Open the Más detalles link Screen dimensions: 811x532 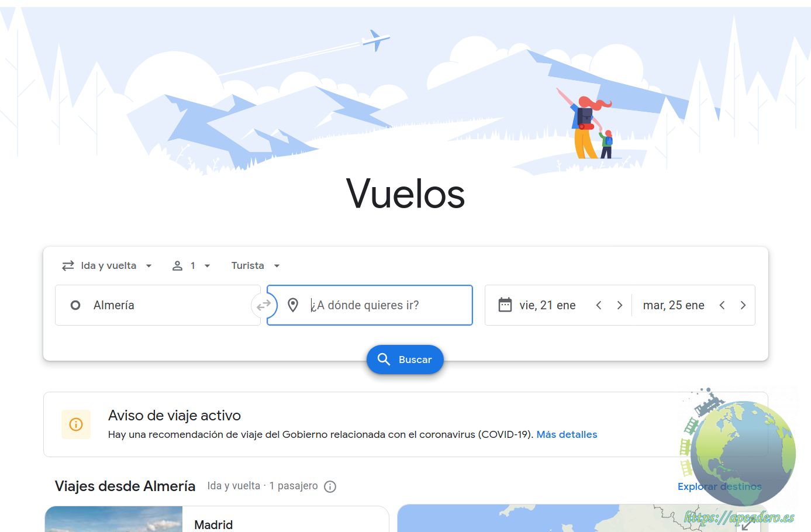click(x=567, y=434)
